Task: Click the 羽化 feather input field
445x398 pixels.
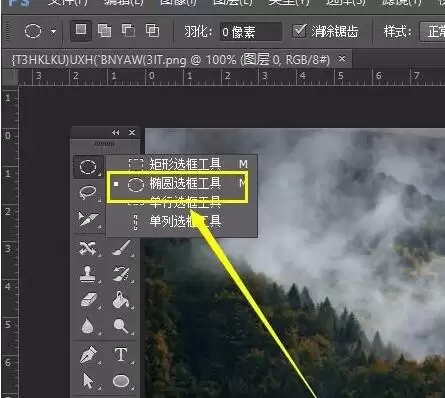Action: click(x=250, y=32)
